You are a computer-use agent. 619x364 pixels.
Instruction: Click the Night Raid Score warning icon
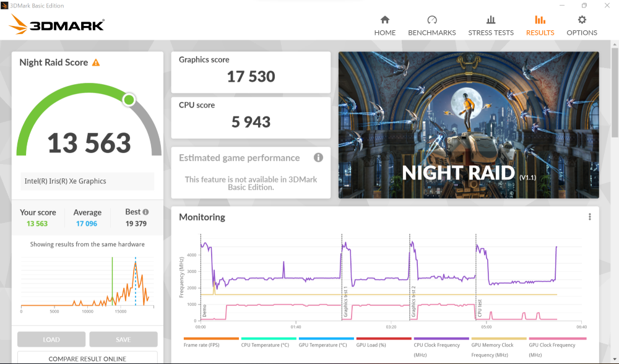pos(96,63)
